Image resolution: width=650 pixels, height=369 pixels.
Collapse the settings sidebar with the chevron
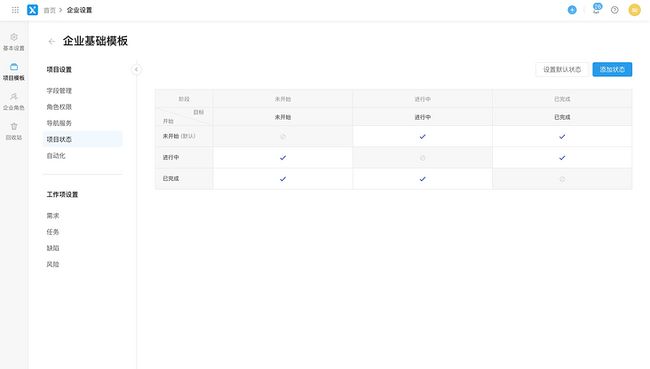click(136, 69)
